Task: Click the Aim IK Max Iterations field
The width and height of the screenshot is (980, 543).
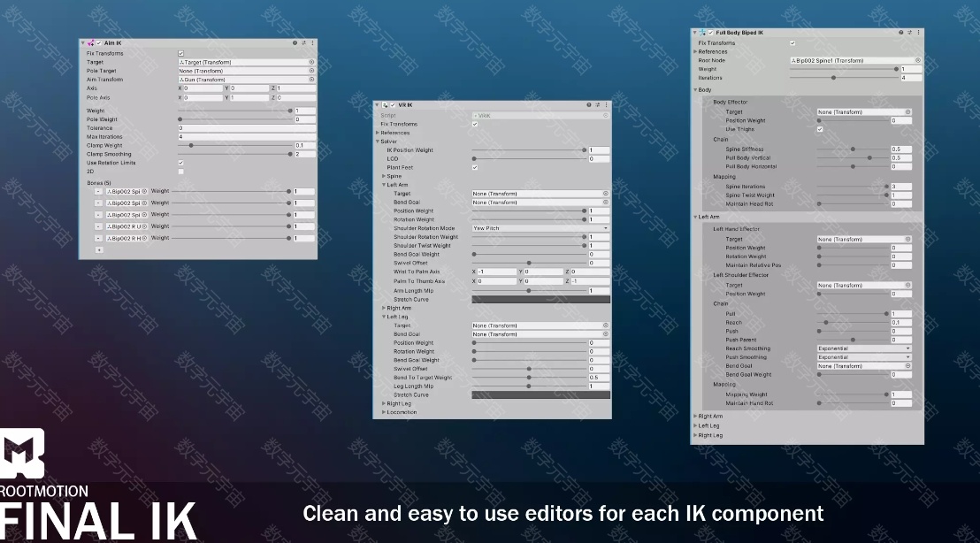Action: (x=246, y=137)
